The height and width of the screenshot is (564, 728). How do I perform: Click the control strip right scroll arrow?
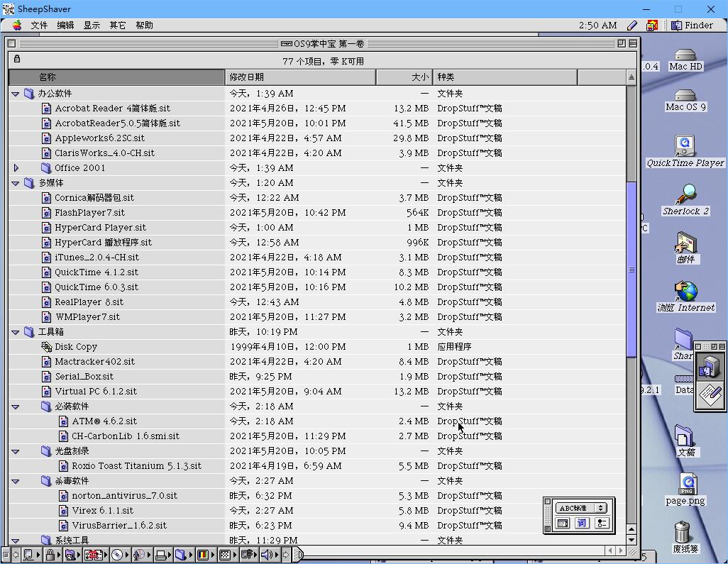285,554
